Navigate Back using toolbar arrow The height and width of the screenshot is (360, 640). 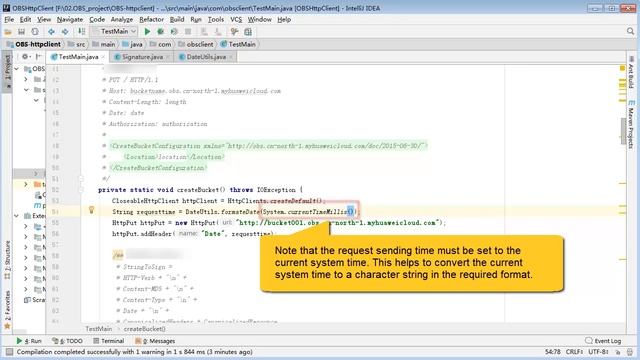point(51,31)
